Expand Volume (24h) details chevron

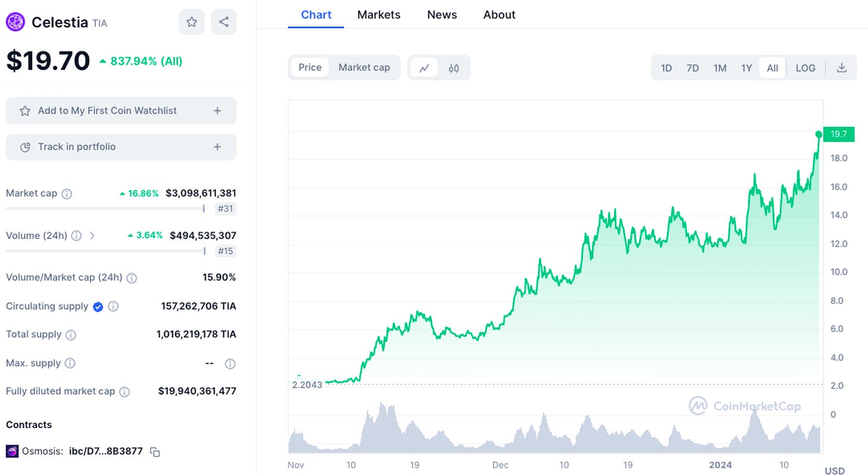[x=92, y=235]
